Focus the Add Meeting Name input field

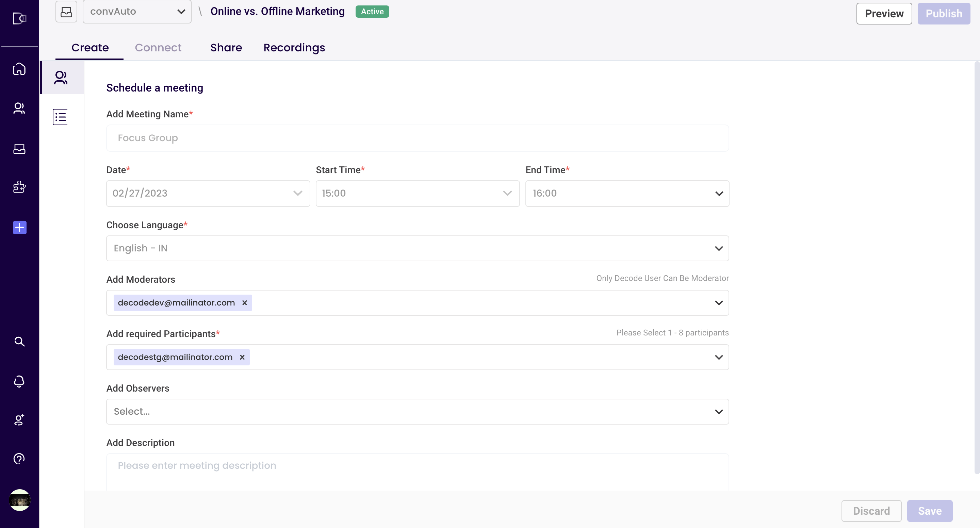coord(417,138)
